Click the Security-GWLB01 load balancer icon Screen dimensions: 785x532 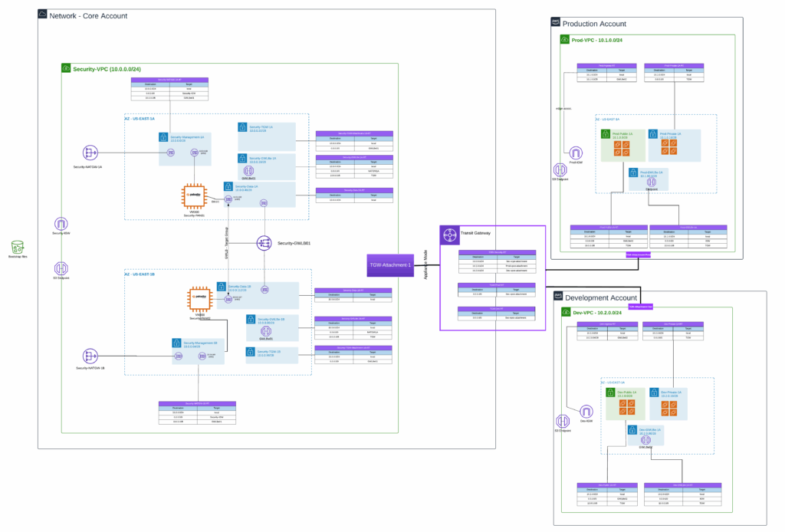point(264,242)
